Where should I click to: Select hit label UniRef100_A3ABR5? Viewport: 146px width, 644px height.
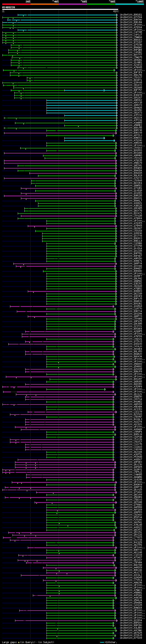(131, 123)
